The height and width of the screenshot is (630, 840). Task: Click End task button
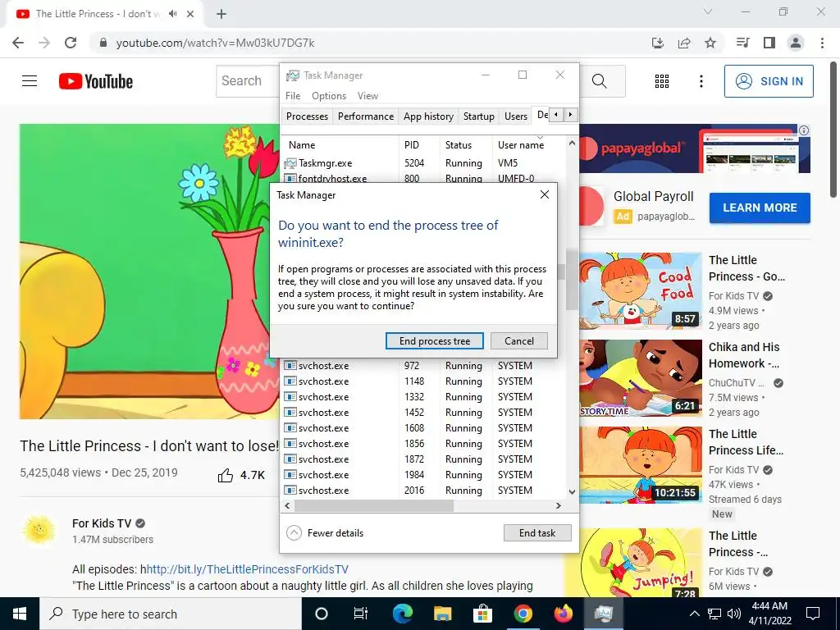(x=537, y=533)
